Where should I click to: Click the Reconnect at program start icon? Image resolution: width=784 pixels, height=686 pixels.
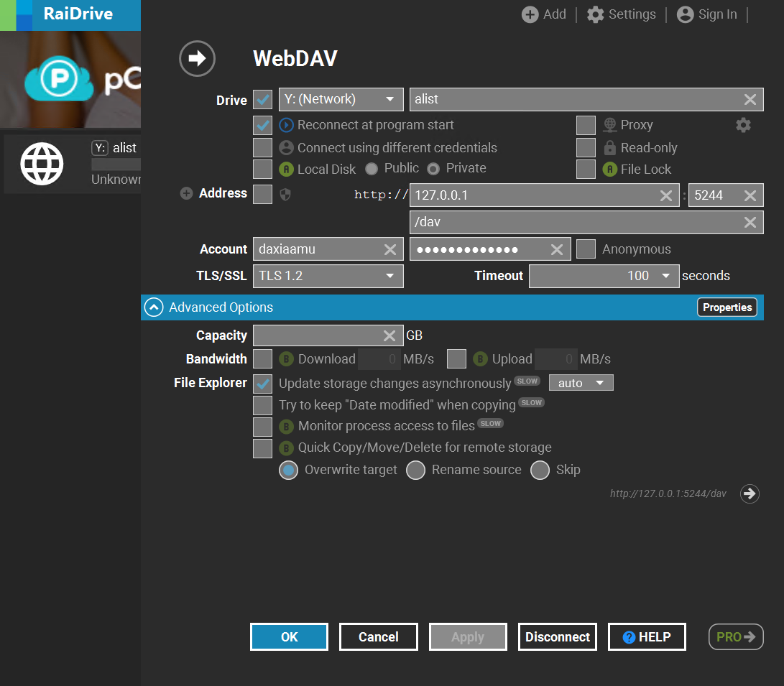(x=286, y=125)
